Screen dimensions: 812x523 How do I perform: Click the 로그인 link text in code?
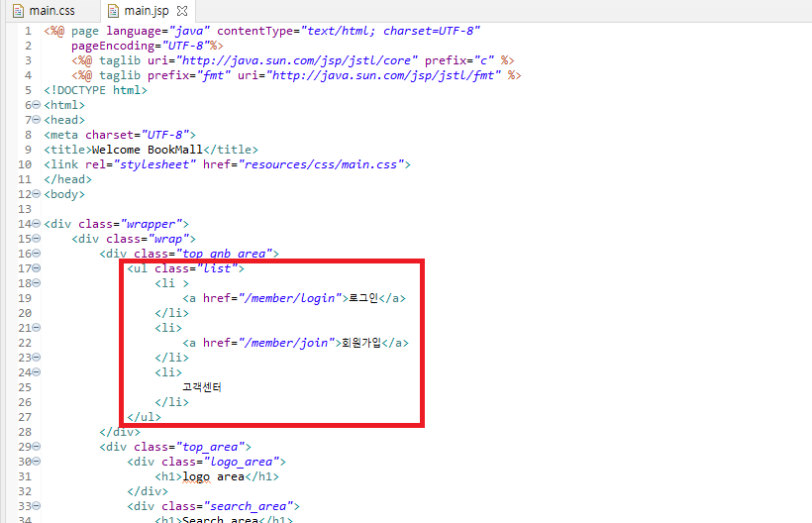coord(363,298)
